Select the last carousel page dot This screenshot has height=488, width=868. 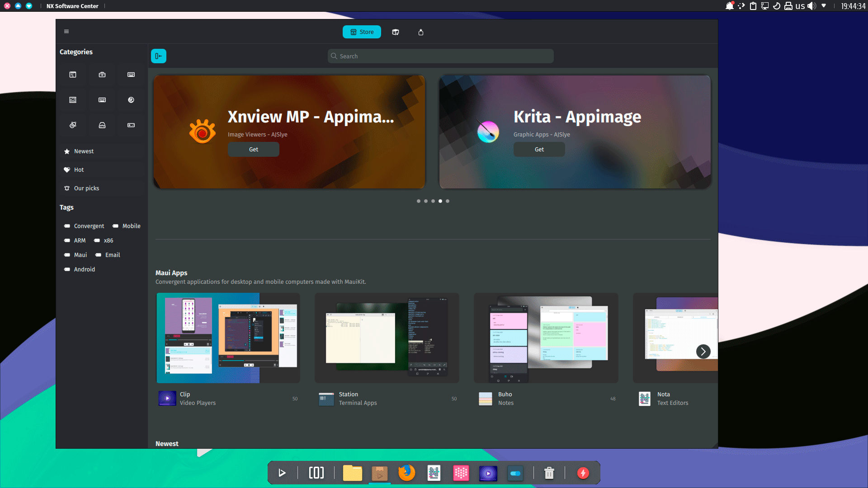point(448,201)
